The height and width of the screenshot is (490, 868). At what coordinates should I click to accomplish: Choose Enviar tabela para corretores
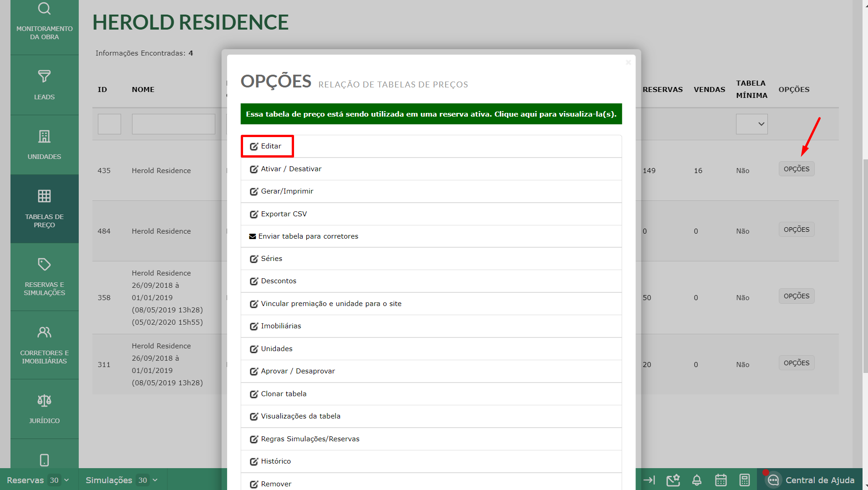point(431,236)
